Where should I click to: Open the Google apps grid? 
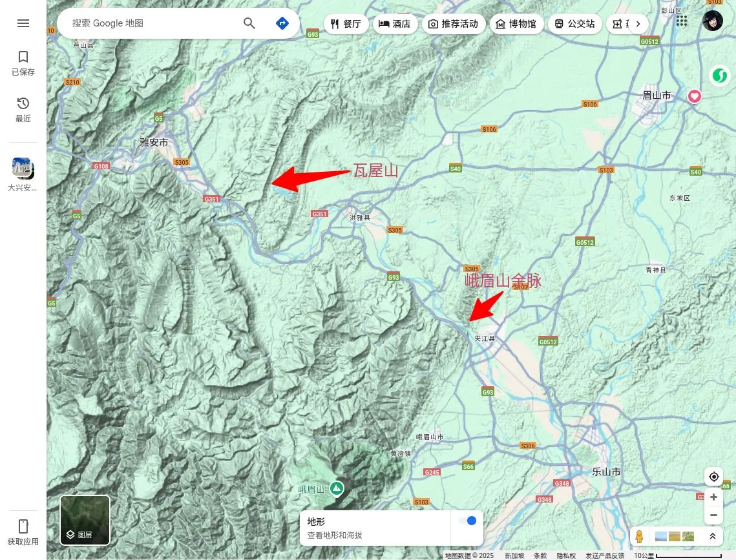681,21
